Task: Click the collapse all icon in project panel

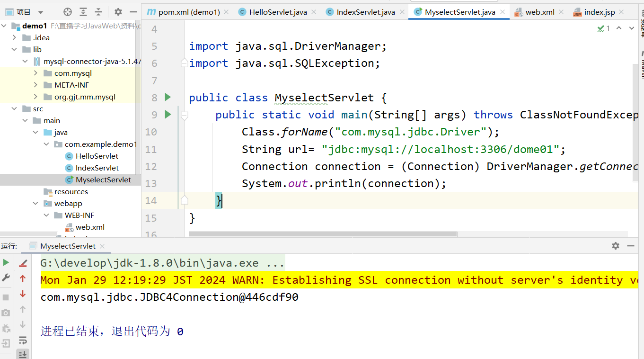Action: [98, 12]
